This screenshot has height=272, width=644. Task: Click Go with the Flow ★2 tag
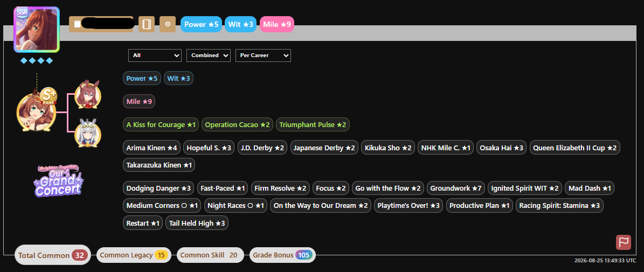388,189
